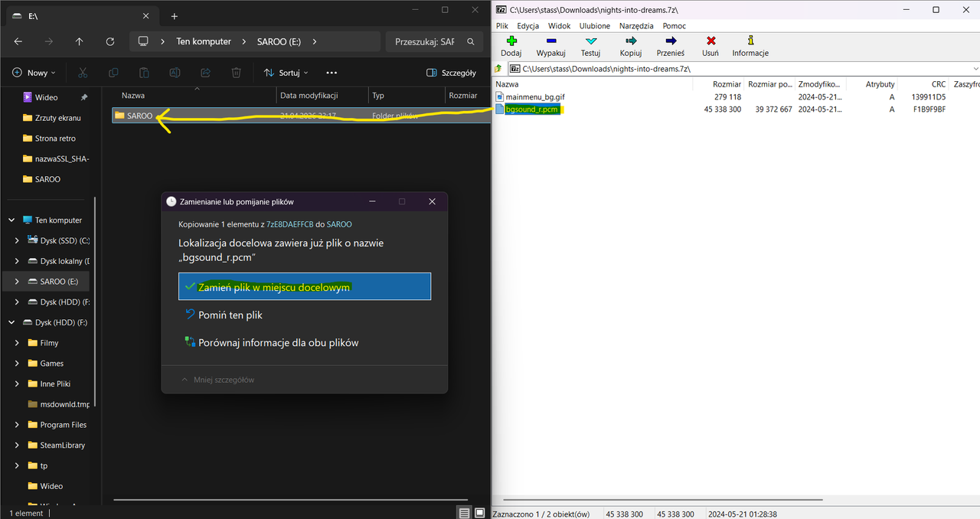Click the Zrzuty ekranu quick access folder

tap(57, 118)
